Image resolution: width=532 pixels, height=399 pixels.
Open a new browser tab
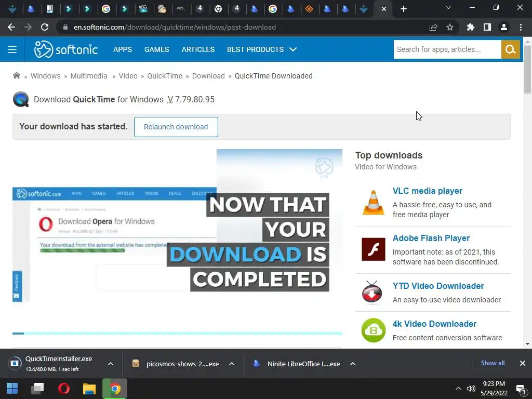[403, 9]
